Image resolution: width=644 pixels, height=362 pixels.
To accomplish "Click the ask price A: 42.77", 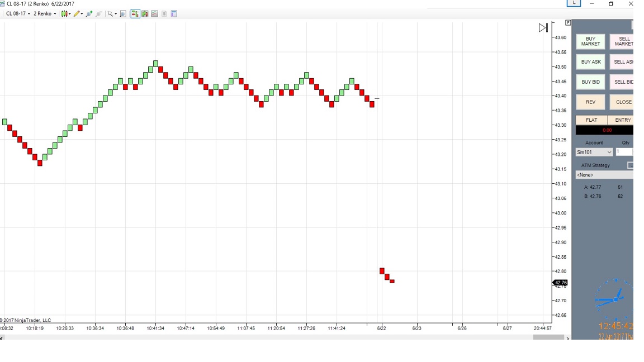I will click(593, 187).
